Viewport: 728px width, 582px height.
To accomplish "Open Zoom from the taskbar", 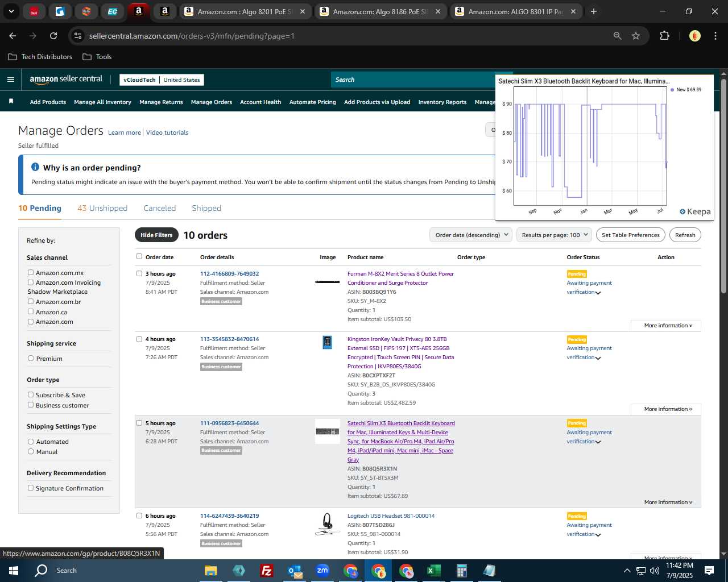I will pyautogui.click(x=322, y=571).
